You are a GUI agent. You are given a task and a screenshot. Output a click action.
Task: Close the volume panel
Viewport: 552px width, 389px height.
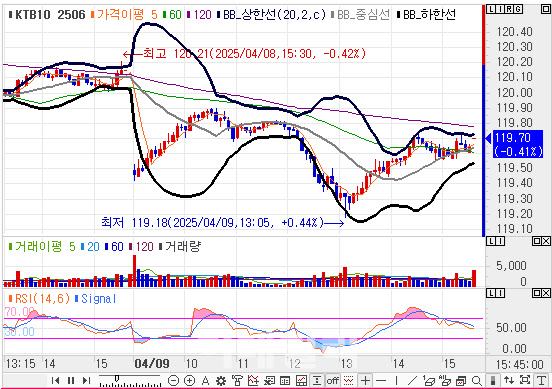coord(546,241)
